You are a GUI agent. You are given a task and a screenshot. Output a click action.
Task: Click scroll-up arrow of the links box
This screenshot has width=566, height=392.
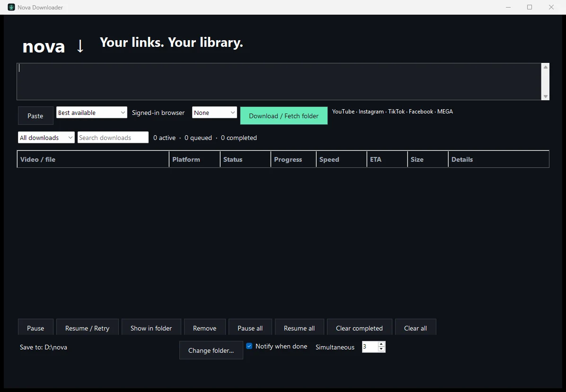pyautogui.click(x=546, y=68)
